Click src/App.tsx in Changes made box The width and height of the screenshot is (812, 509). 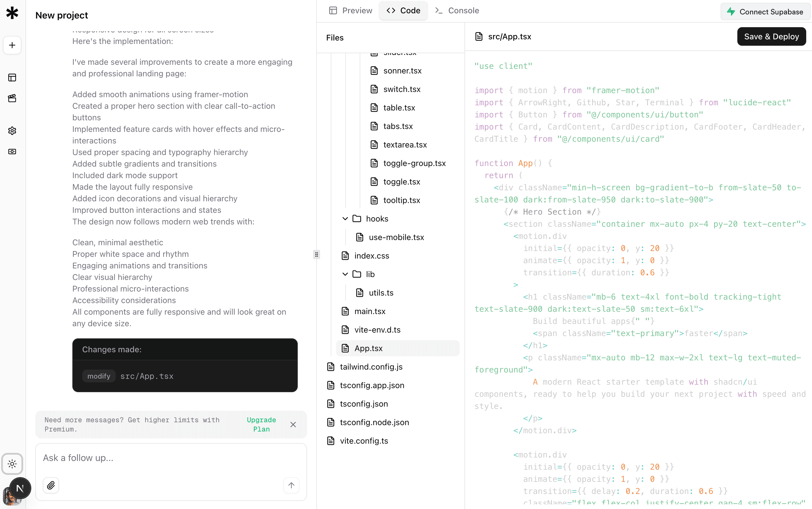[147, 376]
